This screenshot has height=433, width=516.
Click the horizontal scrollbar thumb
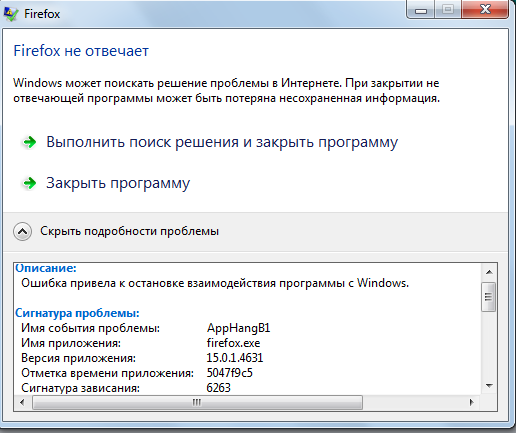coord(197,402)
